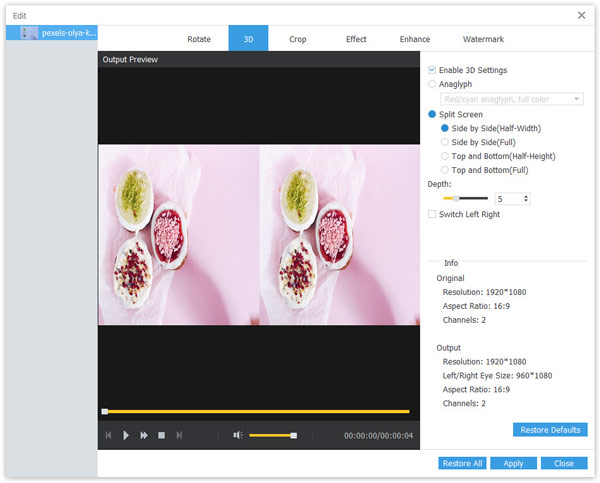Open the Watermark tab
The width and height of the screenshot is (600, 483).
tap(483, 39)
